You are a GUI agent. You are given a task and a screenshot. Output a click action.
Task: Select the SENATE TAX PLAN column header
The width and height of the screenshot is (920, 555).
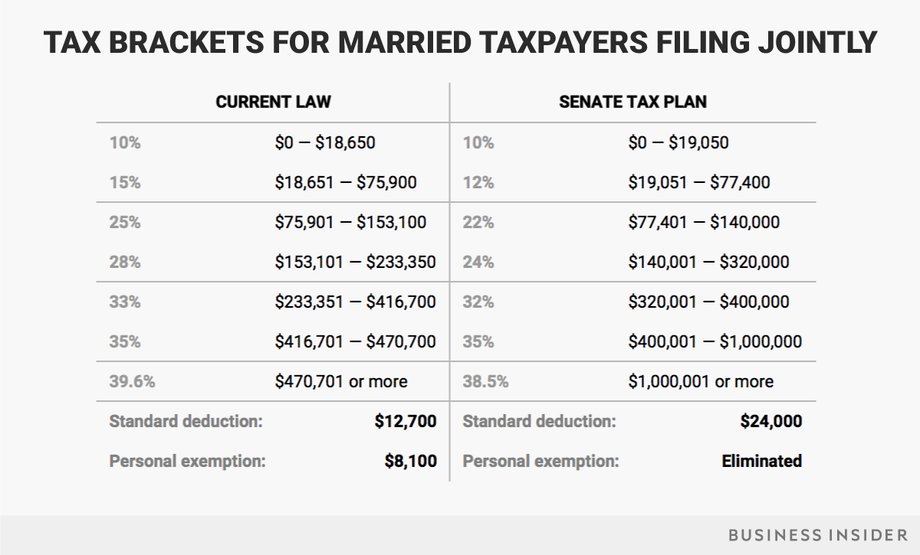click(632, 102)
